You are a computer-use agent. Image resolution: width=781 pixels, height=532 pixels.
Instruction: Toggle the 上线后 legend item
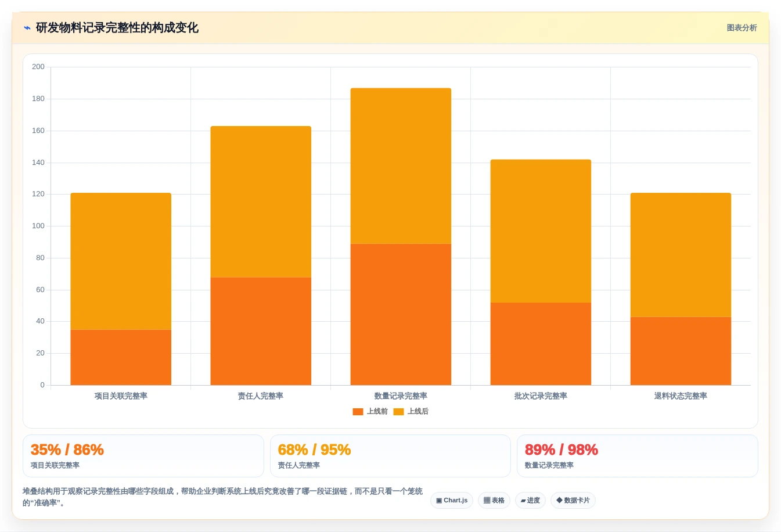coord(411,411)
